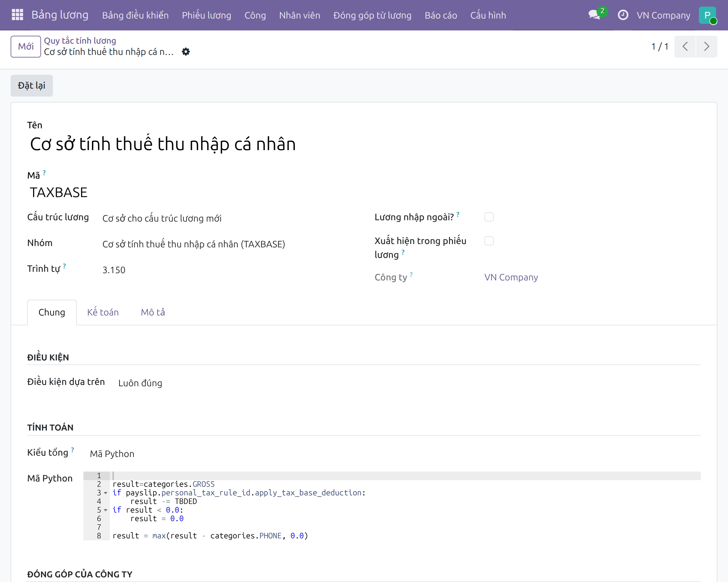Open help tooltip next to Trình tự
The height and width of the screenshot is (582, 728).
click(x=65, y=266)
